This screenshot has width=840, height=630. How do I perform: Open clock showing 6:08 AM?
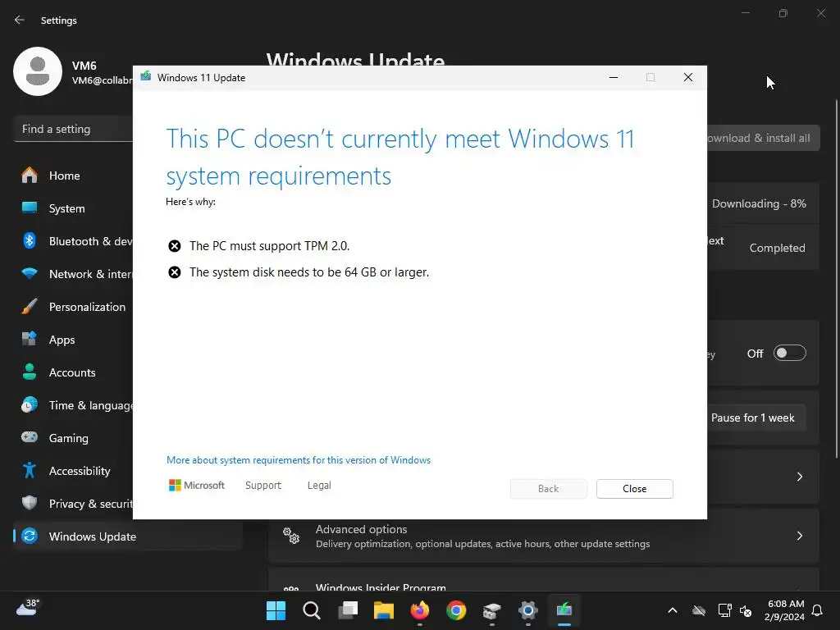(784, 610)
